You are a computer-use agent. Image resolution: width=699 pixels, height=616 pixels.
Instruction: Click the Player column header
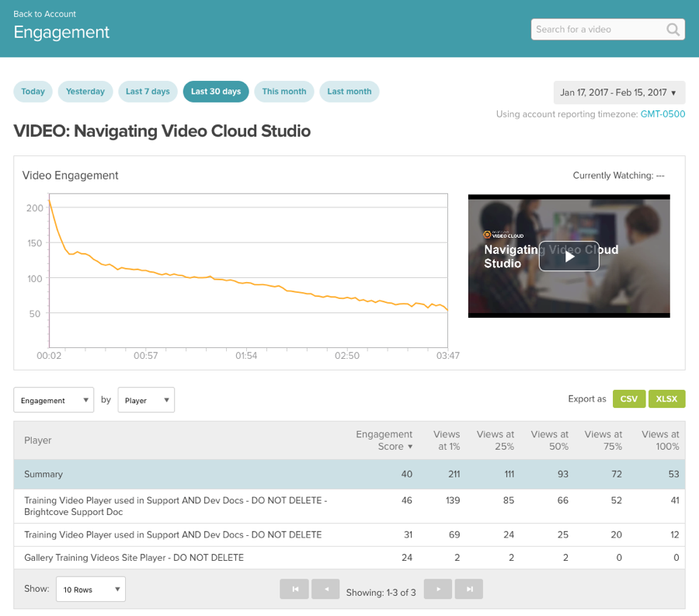point(38,440)
